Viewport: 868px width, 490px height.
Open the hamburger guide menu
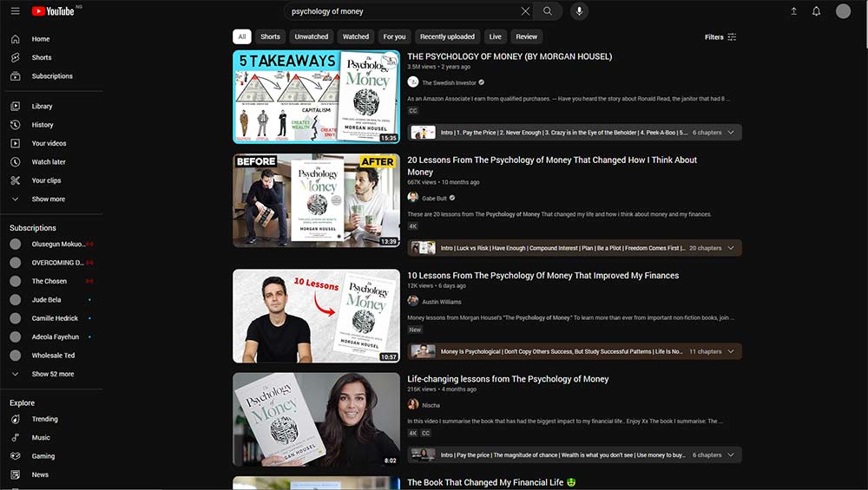tap(16, 11)
